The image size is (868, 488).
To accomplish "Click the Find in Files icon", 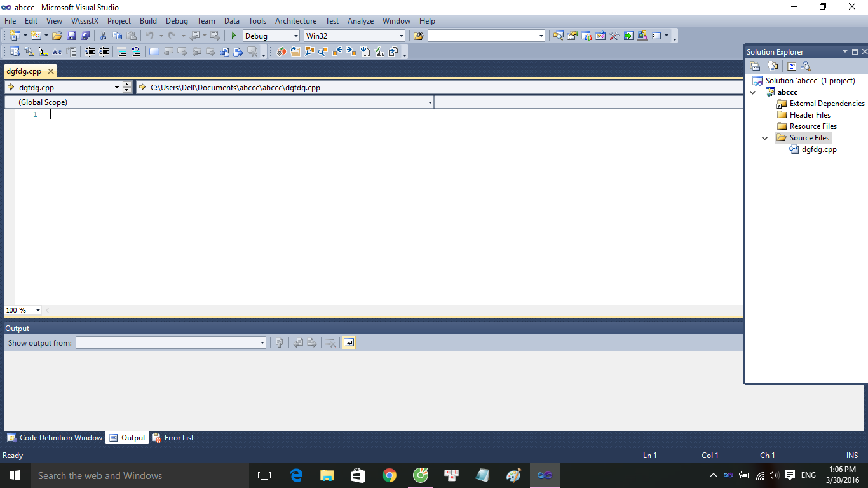I will pyautogui.click(x=418, y=36).
